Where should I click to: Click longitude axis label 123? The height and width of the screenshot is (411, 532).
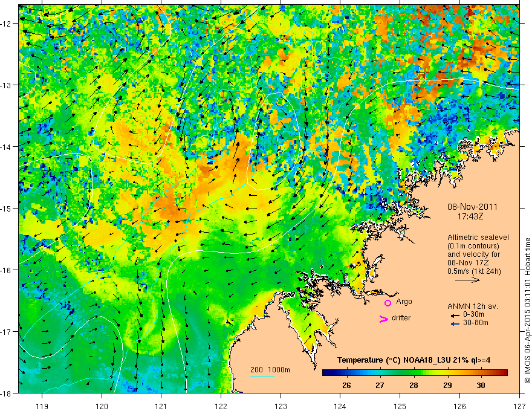click(x=281, y=406)
